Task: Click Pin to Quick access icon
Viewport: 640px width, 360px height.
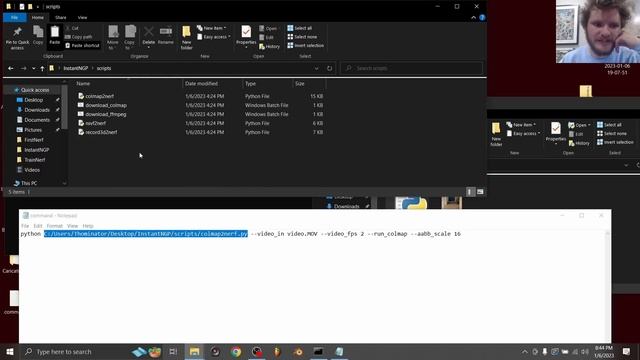Action: click(x=17, y=38)
